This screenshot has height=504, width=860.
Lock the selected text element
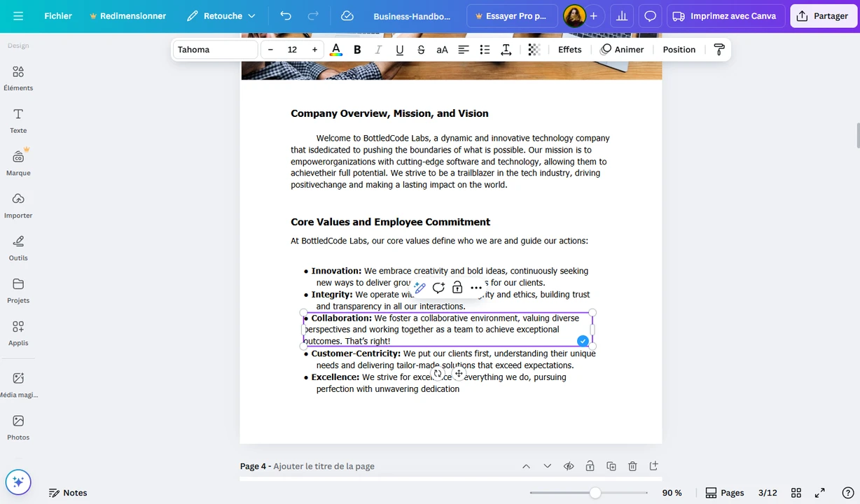[457, 288]
